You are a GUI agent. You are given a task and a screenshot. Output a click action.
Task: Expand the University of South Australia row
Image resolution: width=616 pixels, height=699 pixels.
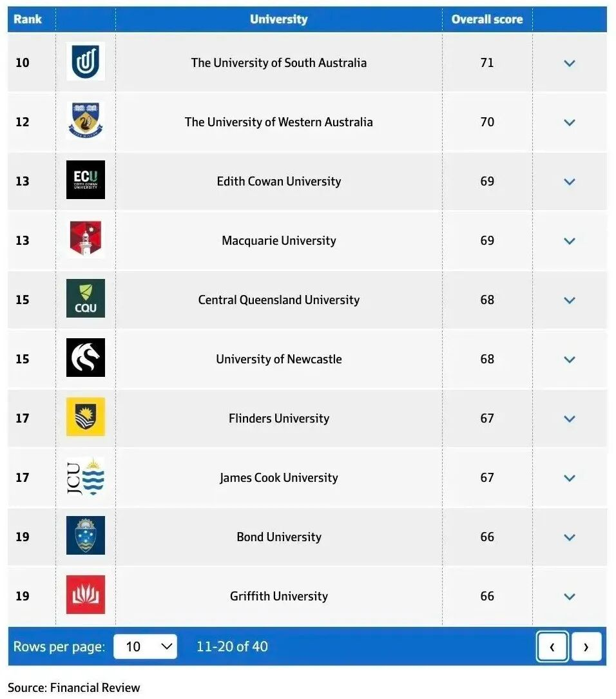(569, 63)
